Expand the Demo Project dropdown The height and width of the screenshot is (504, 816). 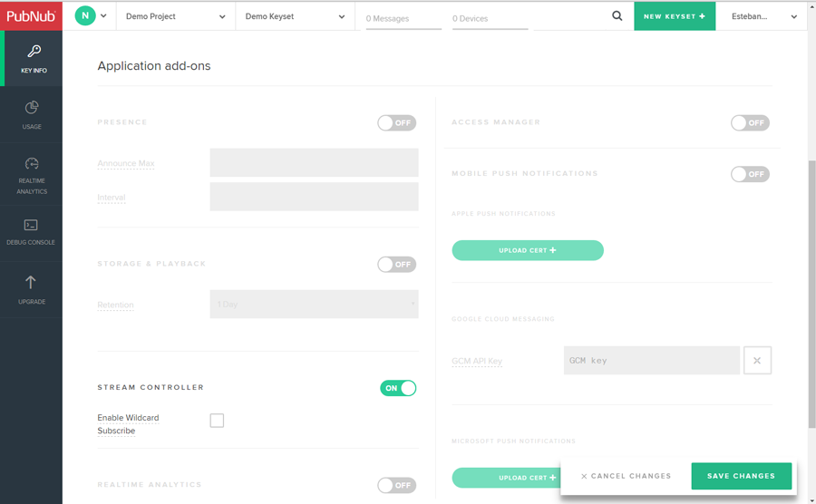[176, 16]
